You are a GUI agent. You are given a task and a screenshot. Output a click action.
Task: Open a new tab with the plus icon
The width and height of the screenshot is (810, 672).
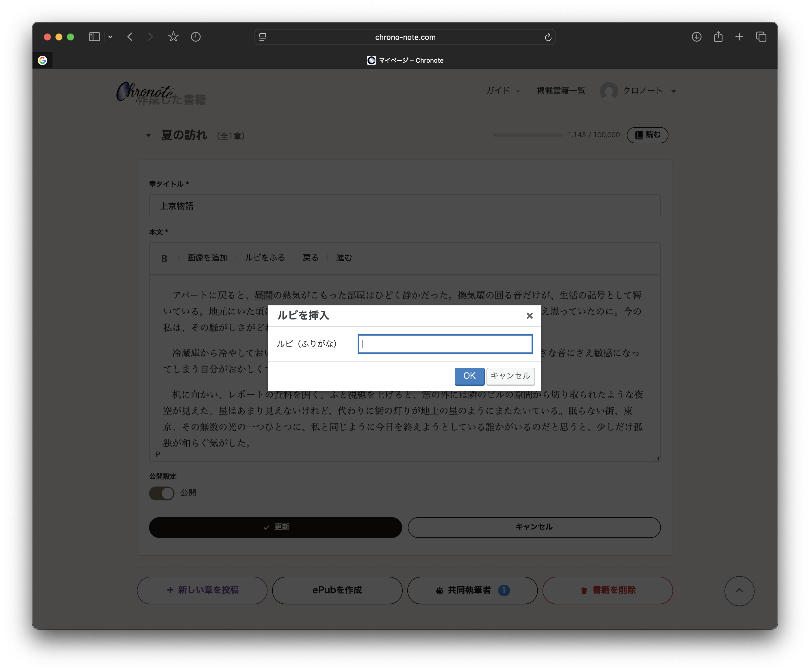(739, 37)
